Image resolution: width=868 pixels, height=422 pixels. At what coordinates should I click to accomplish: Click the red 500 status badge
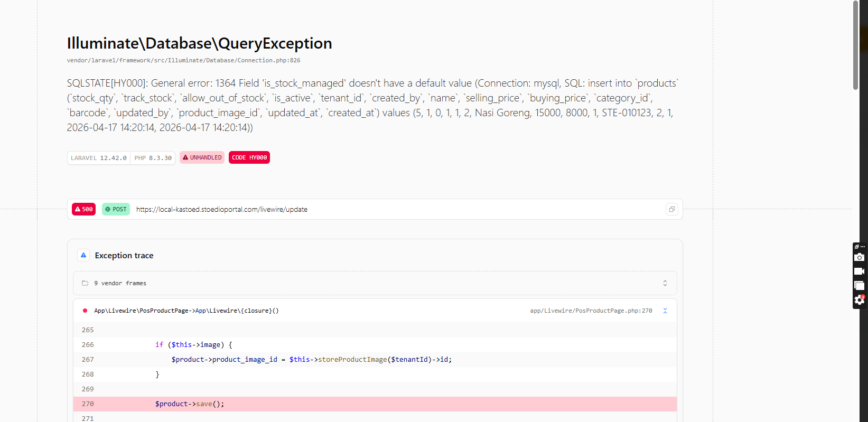pos(83,209)
